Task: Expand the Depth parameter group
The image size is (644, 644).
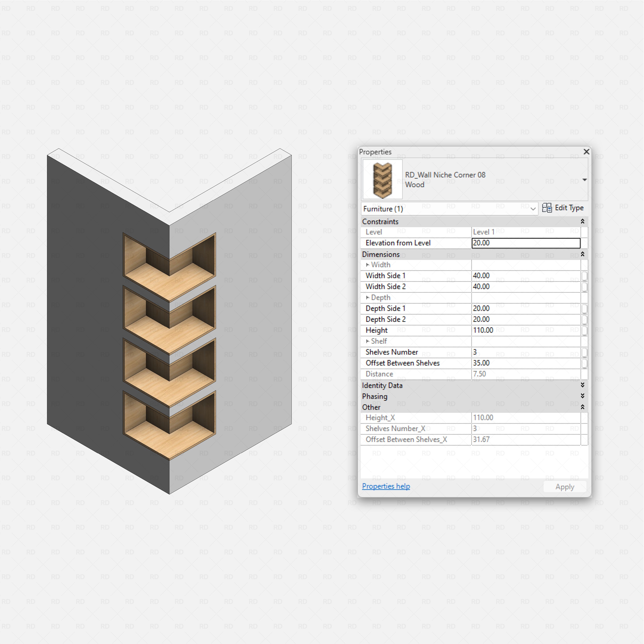Action: point(368,297)
